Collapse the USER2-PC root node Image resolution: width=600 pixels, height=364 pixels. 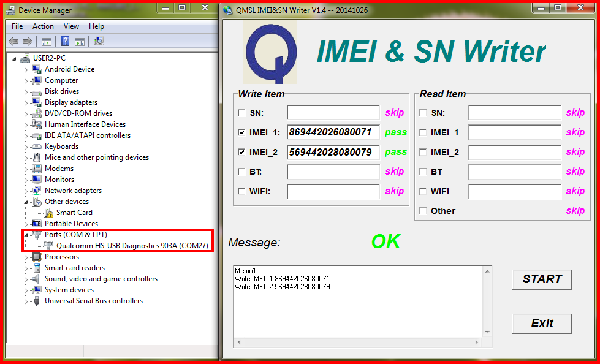coord(15,59)
